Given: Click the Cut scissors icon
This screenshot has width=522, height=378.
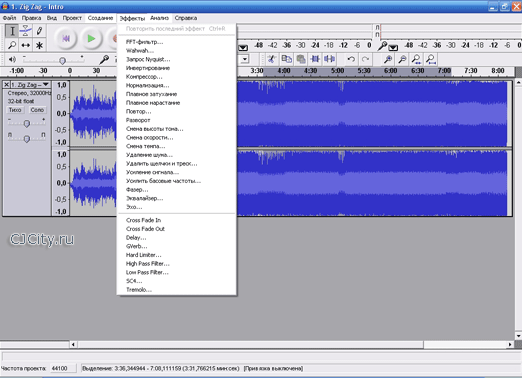Looking at the screenshot, I should click(271, 59).
